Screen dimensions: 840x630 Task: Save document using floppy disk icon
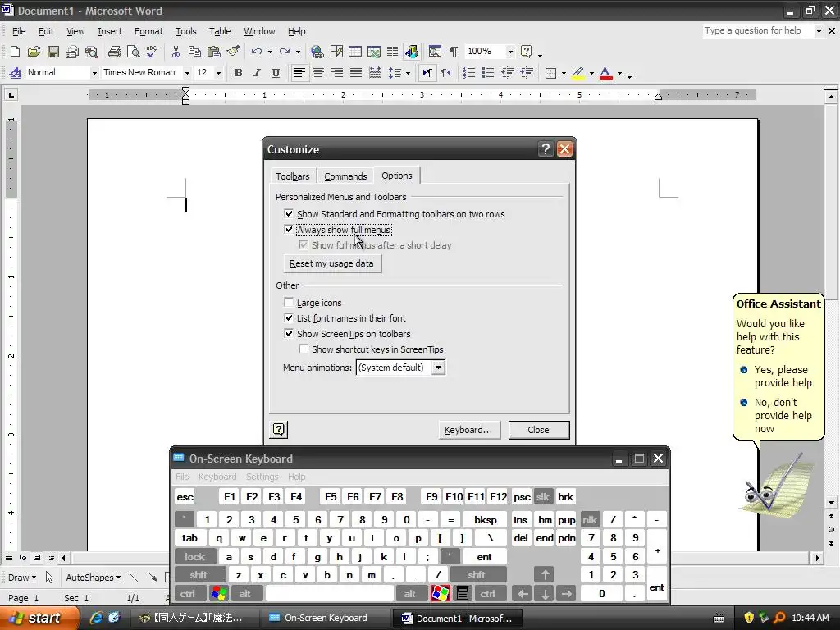point(53,52)
